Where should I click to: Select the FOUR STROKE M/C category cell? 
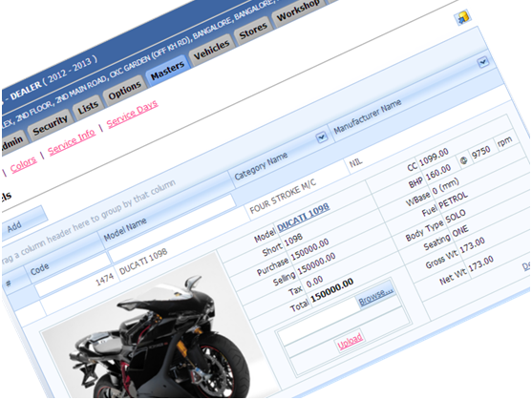pos(283,196)
